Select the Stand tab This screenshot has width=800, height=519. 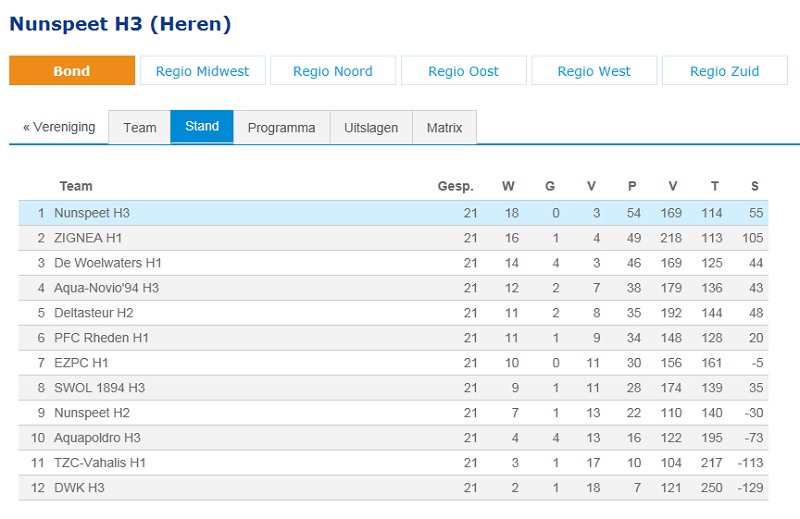point(202,127)
